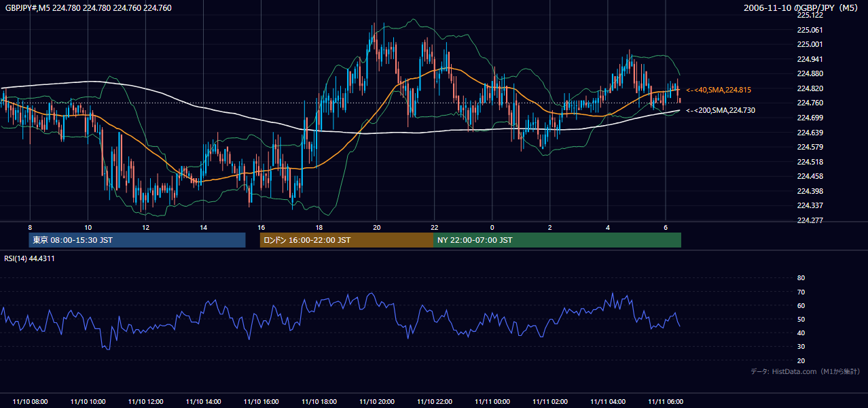Viewport: 868px width, 408px height.
Task: Click price axis label 224.337
Action: tap(810, 205)
